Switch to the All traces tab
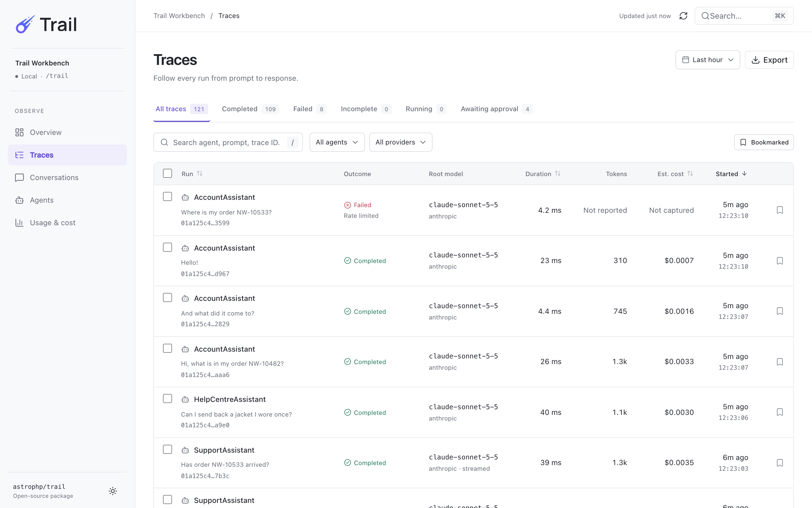The height and width of the screenshot is (508, 812). 182,109
